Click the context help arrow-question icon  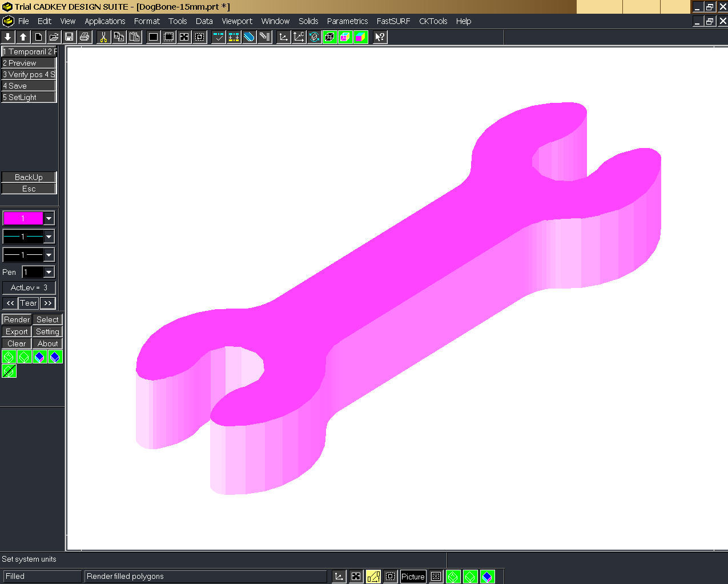[x=380, y=37]
